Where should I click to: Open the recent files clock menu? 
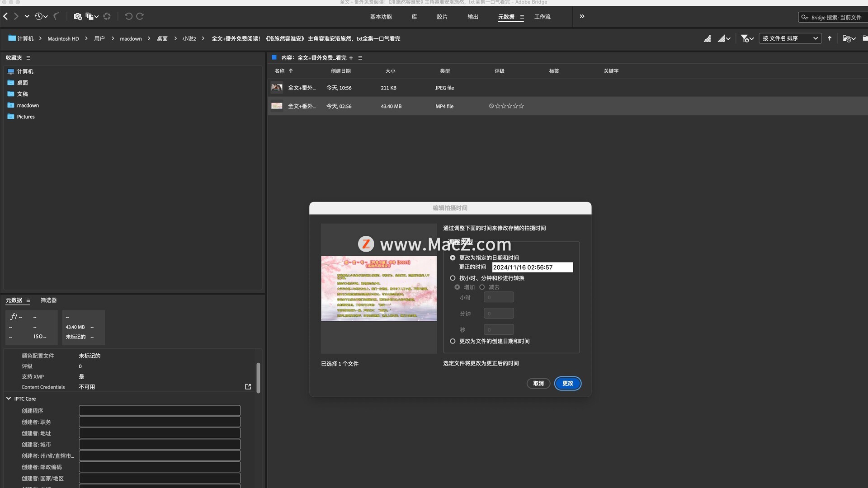tap(41, 16)
